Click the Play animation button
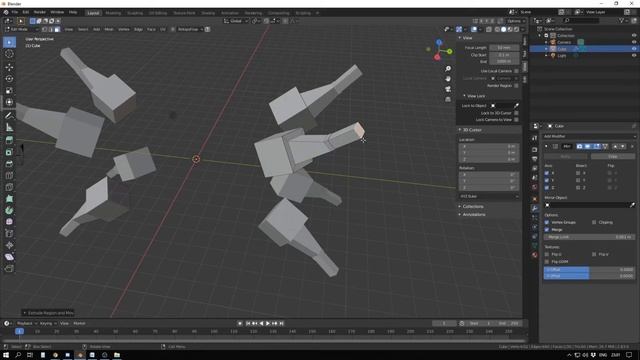 (x=268, y=323)
